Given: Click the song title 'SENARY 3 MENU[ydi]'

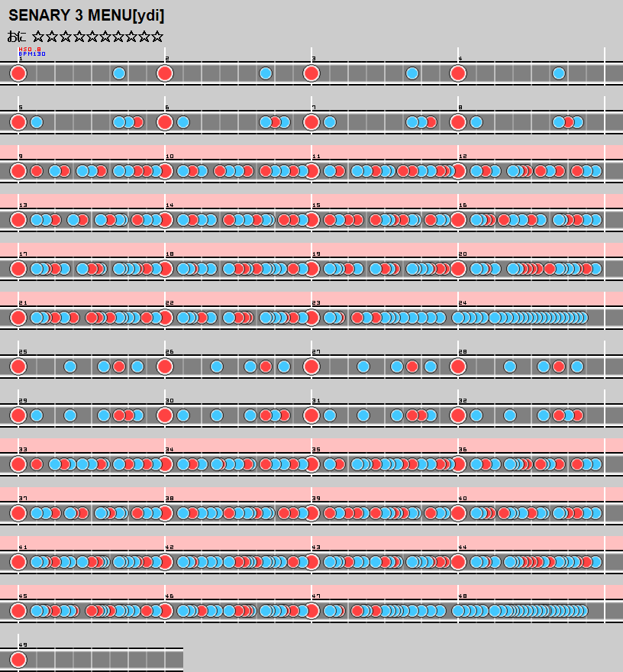Looking at the screenshot, I should (x=86, y=15).
